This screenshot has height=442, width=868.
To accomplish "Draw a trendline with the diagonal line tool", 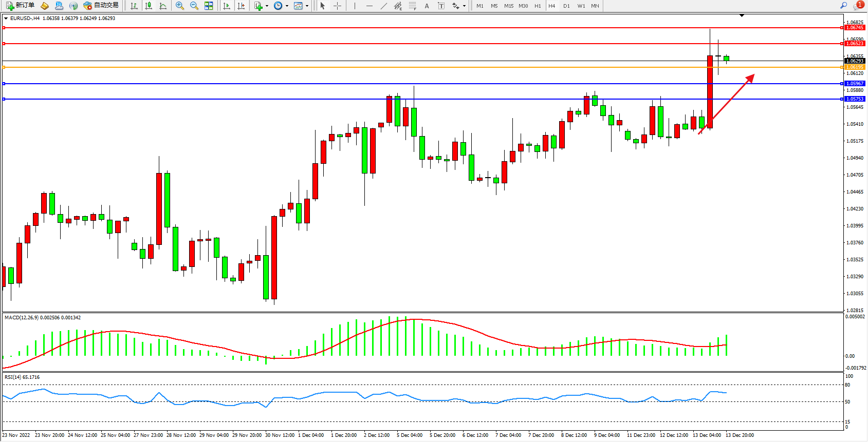I will [x=384, y=6].
